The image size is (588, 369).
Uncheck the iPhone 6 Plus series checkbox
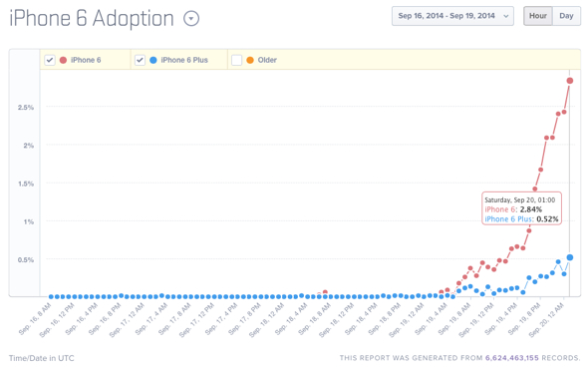coord(140,60)
